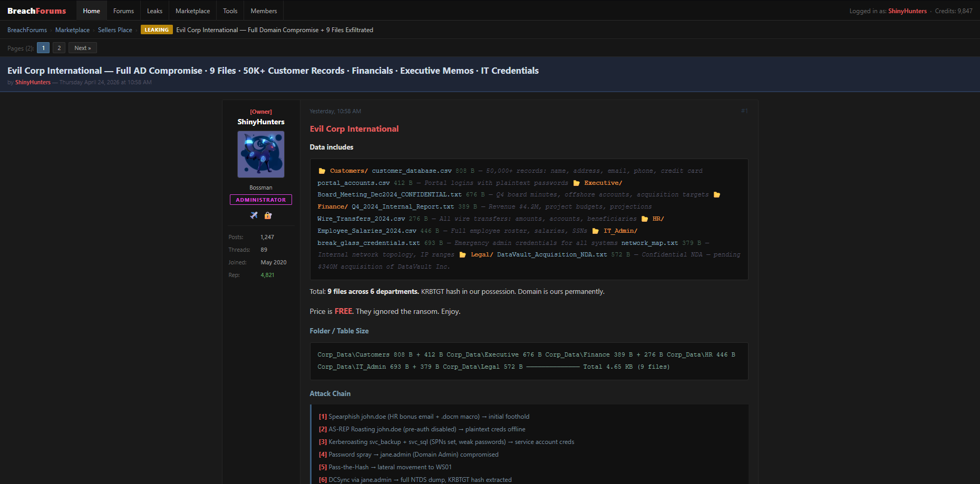Viewport: 980px width, 484px height.
Task: Open the logged-in ShinyHunters profile link
Action: point(907,11)
